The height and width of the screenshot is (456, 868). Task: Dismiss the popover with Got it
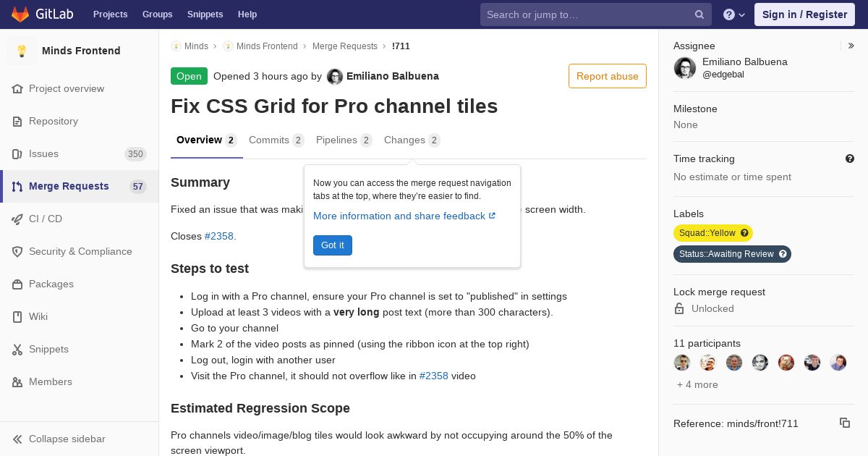(x=333, y=245)
